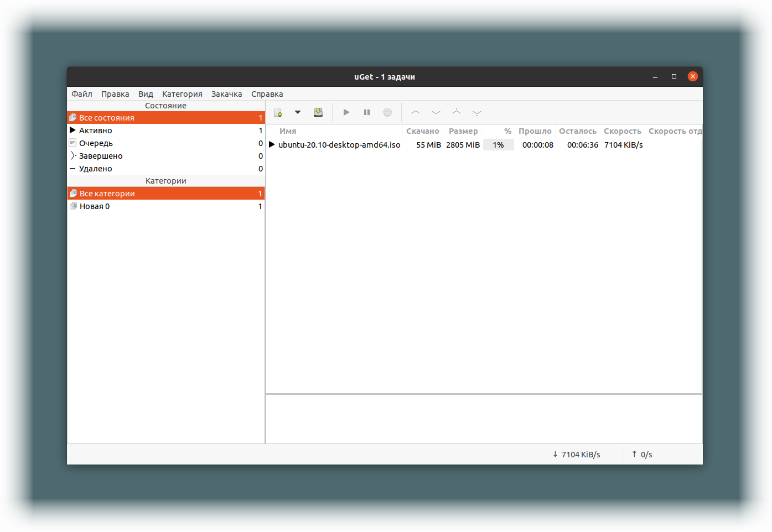Click the status bar upload speed 0/s

(642, 455)
